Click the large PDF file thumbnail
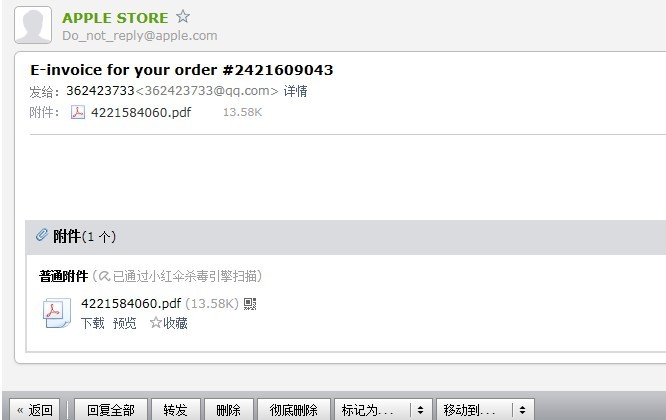The width and height of the screenshot is (666, 420). [57, 313]
